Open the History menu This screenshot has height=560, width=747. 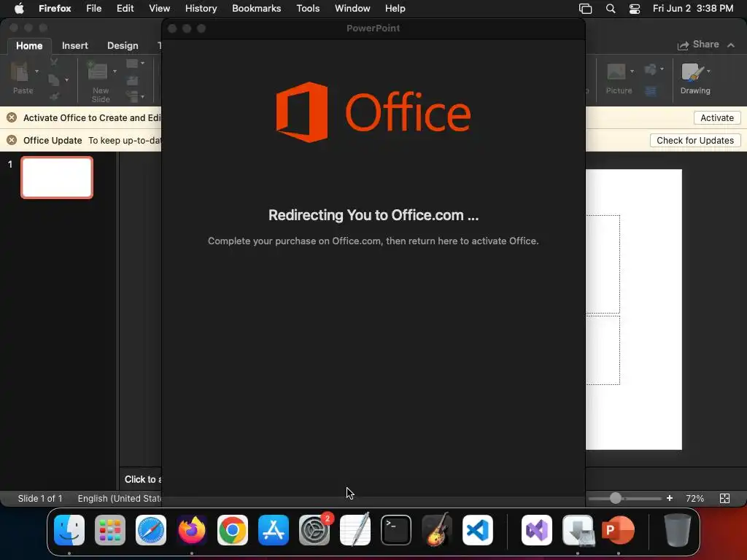click(201, 8)
